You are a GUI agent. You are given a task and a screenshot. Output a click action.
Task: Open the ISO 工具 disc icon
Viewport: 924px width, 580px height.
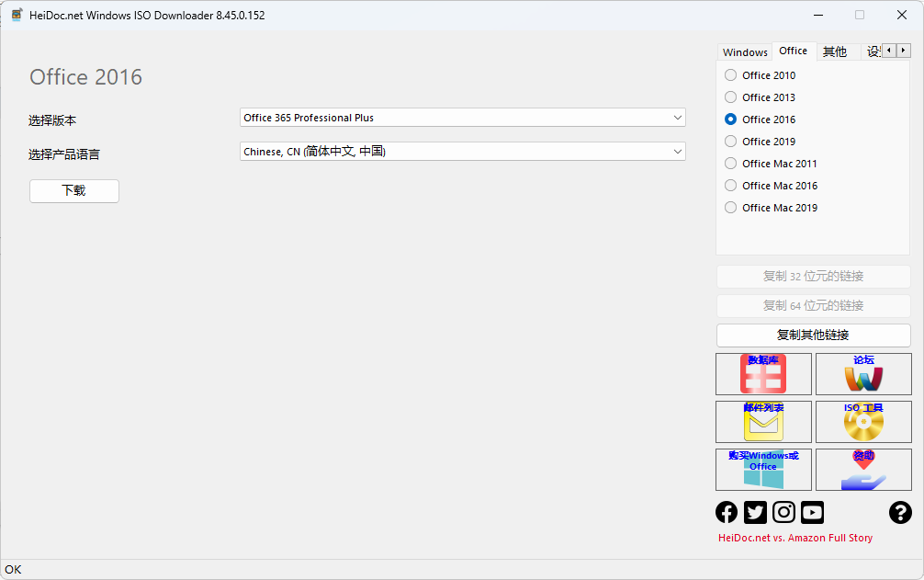(x=863, y=422)
